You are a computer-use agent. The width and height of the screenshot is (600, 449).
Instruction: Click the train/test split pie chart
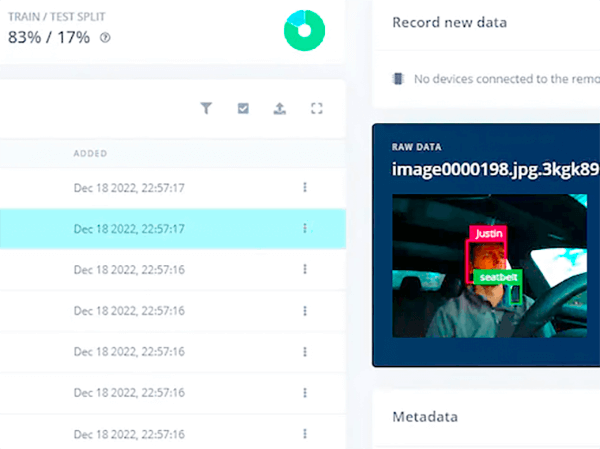[304, 30]
